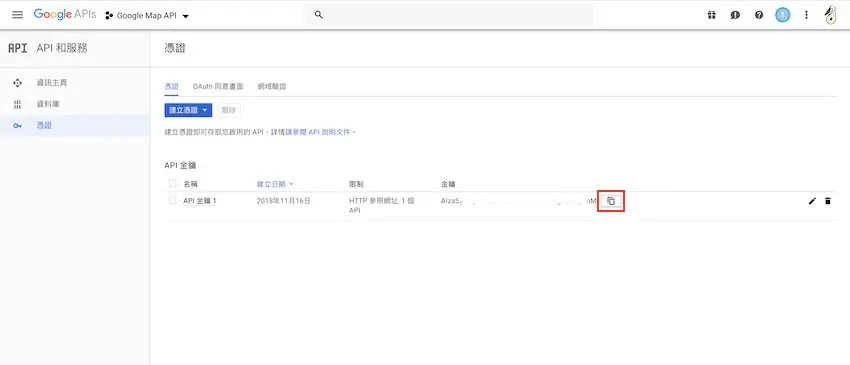Click the HTTP 參照網址 restriction cell

tap(382, 205)
